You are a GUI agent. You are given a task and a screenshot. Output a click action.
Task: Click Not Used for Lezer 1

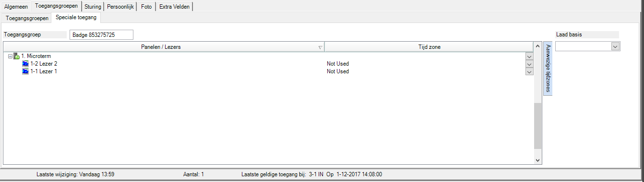pyautogui.click(x=338, y=71)
